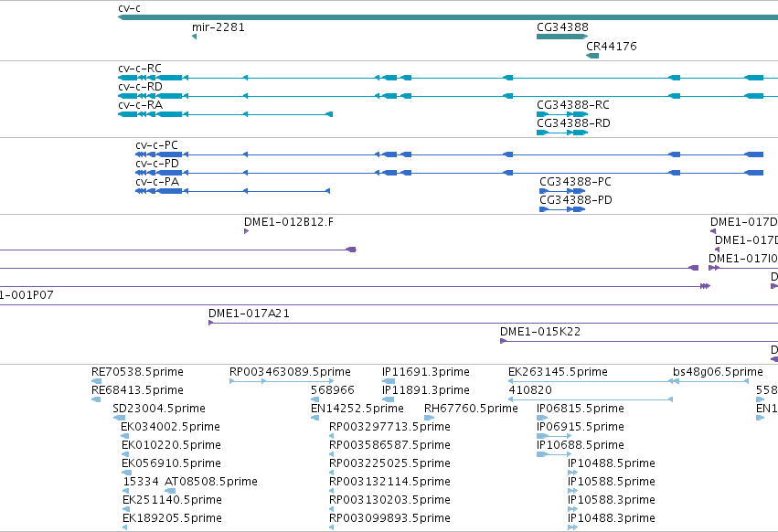This screenshot has height=532, width=778.
Task: Select the AT08508.5prime EST label
Action: (211, 482)
